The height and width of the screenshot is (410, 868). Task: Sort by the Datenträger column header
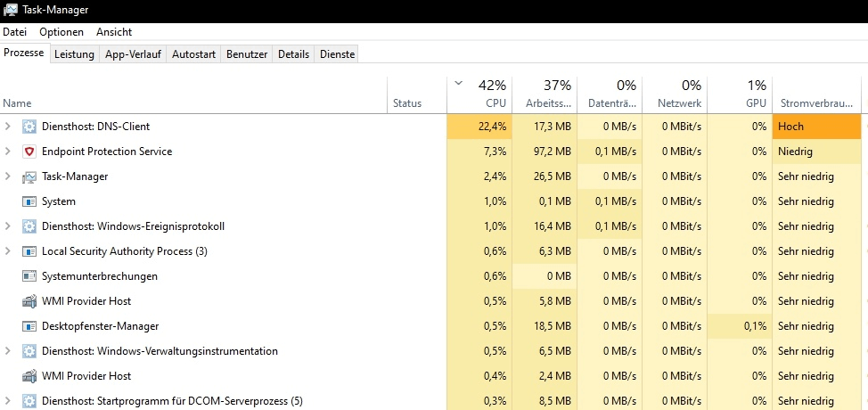(x=610, y=94)
